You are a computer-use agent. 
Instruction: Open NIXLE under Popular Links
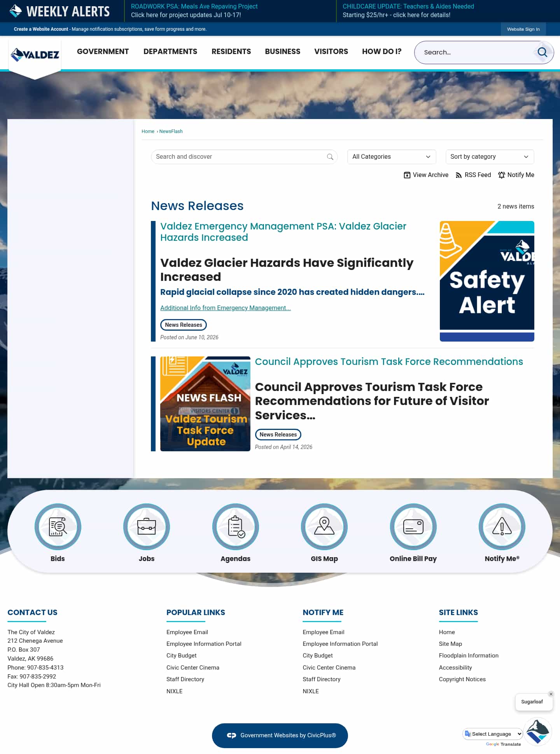pos(174,691)
